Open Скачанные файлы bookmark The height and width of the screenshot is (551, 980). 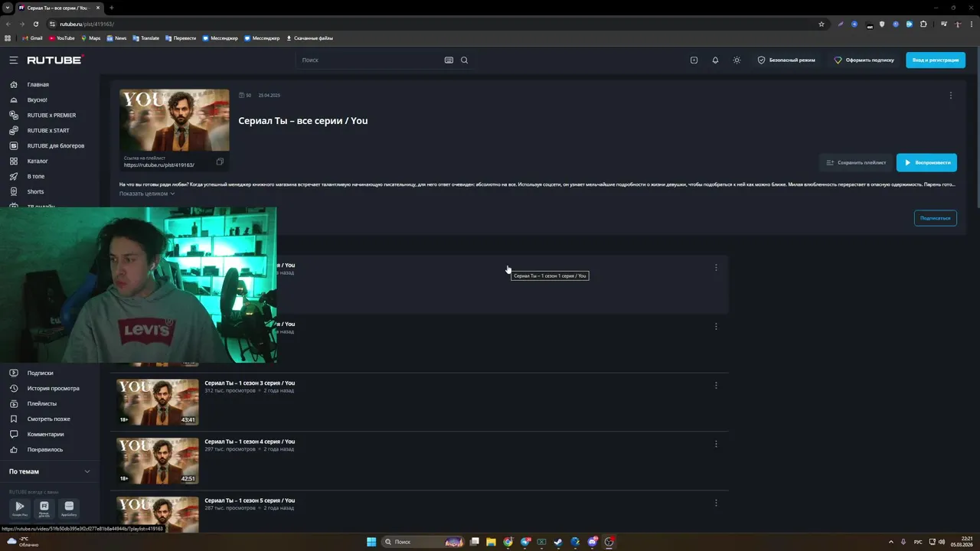309,37
